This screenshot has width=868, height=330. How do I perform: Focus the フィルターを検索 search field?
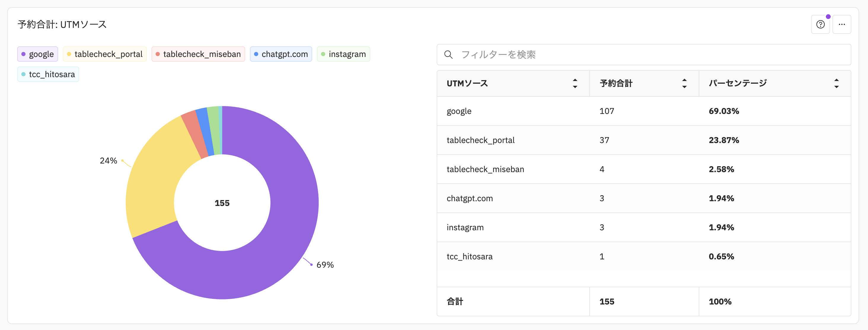click(x=644, y=54)
